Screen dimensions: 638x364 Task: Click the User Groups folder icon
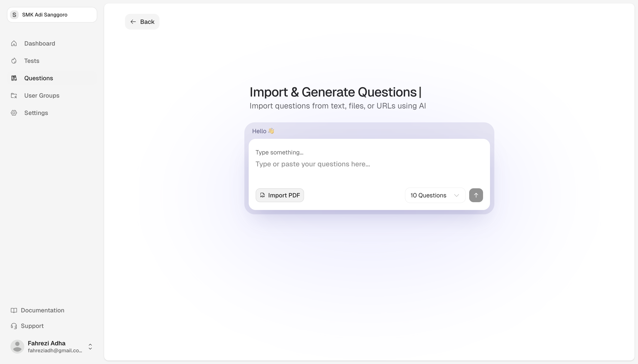tap(14, 95)
